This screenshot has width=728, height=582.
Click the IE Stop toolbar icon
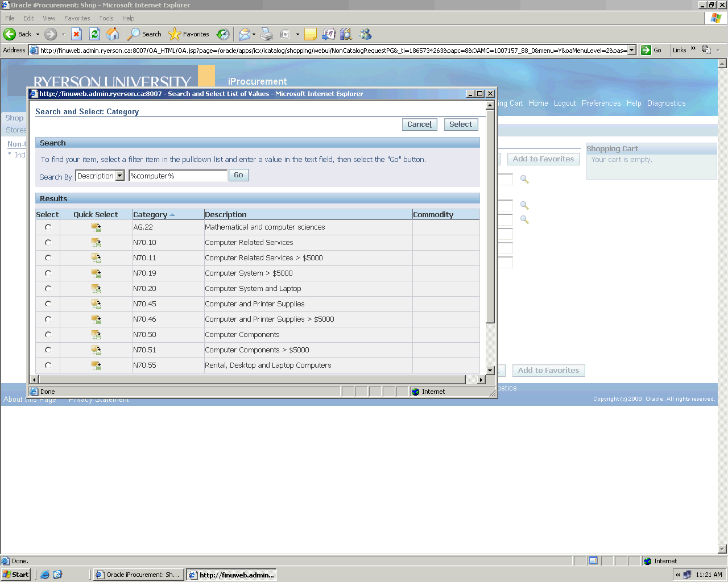pos(77,34)
